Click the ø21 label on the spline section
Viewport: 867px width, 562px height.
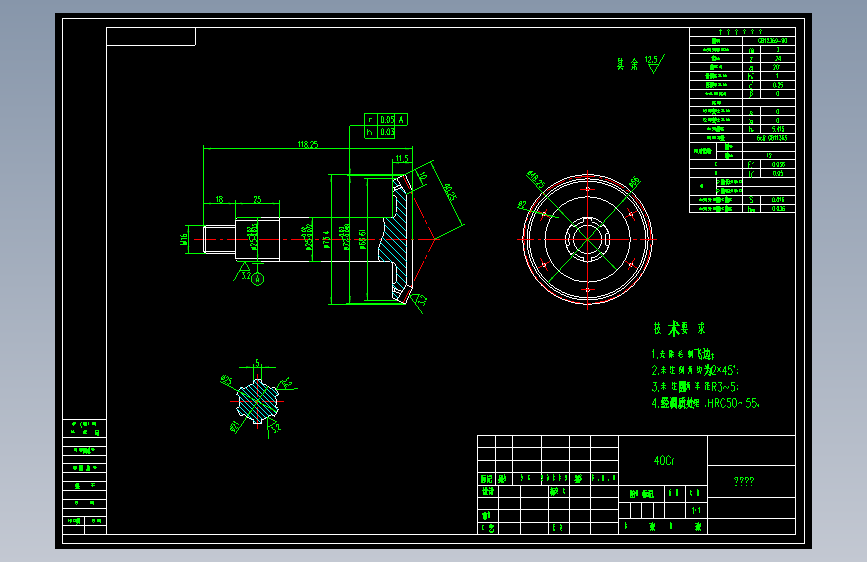235,426
